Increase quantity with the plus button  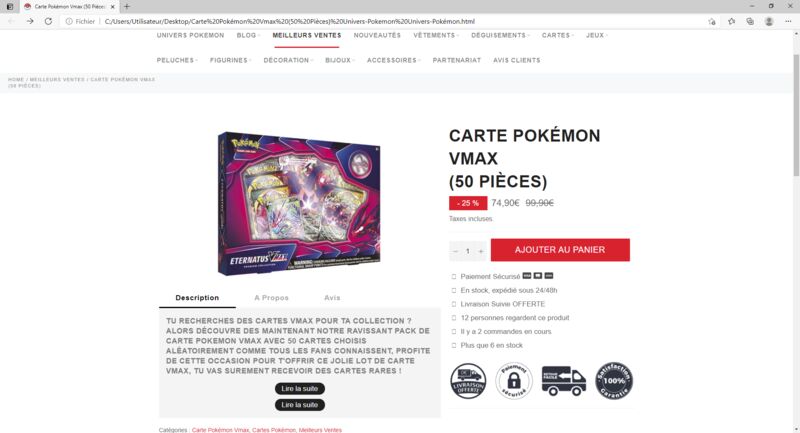(481, 251)
